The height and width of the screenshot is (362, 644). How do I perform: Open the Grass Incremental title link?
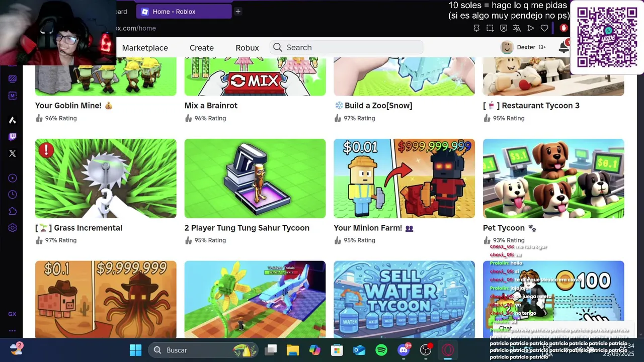[78, 228]
